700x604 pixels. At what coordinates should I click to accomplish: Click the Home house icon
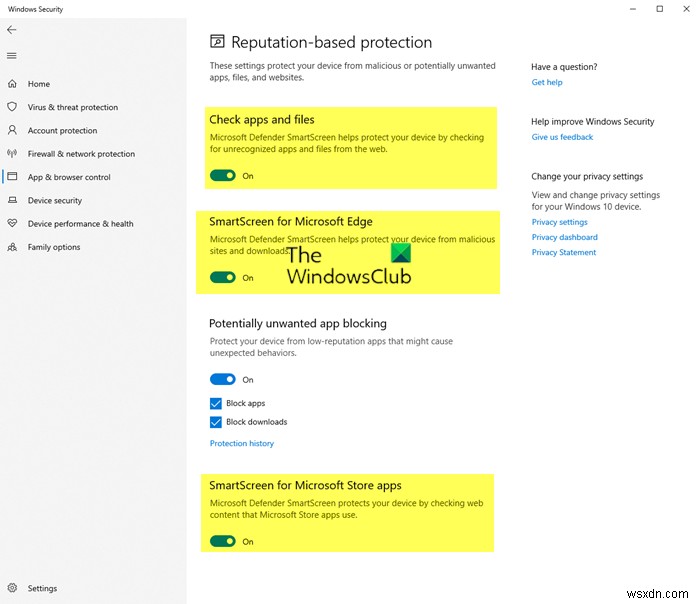point(12,84)
